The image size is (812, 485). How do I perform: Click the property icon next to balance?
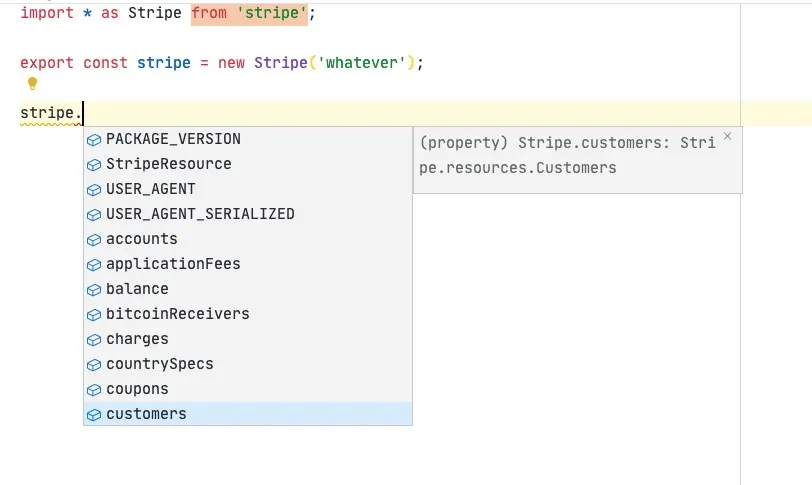(x=94, y=289)
